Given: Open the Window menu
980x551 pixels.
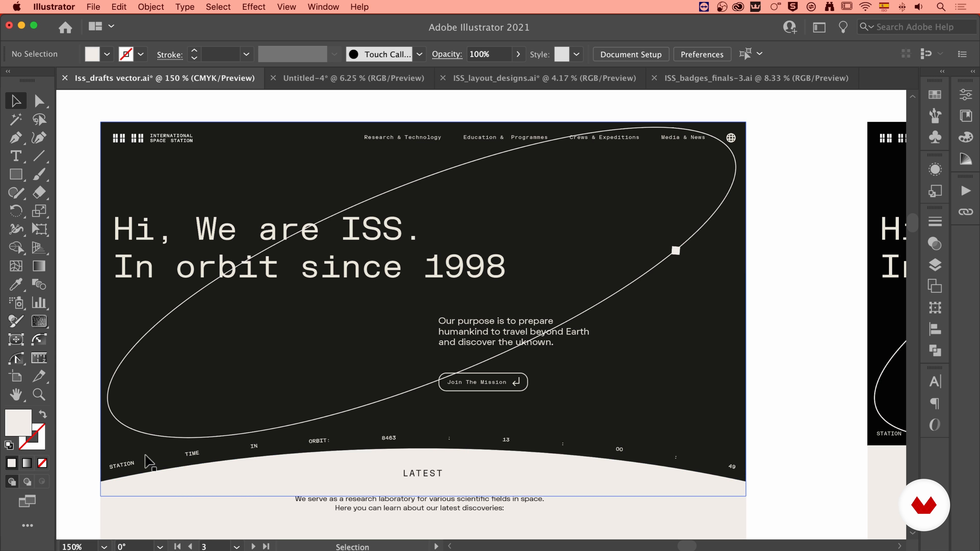Looking at the screenshot, I should pos(323,7).
